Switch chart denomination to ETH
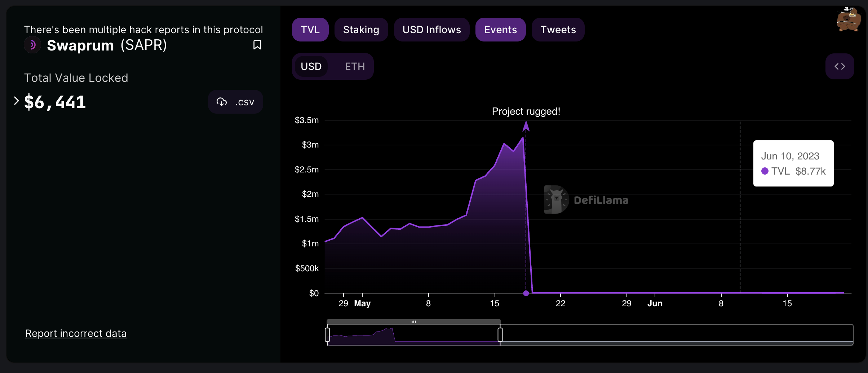 355,66
